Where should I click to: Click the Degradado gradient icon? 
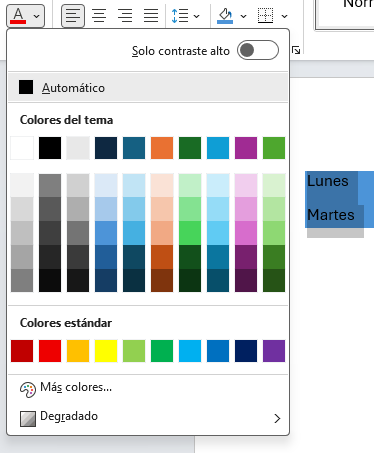pos(28,419)
